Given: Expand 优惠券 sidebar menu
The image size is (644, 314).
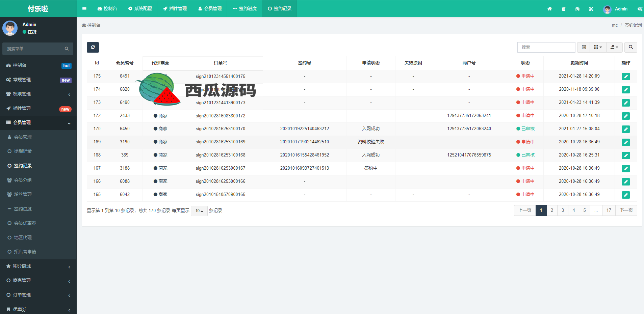Looking at the screenshot, I should [x=38, y=309].
